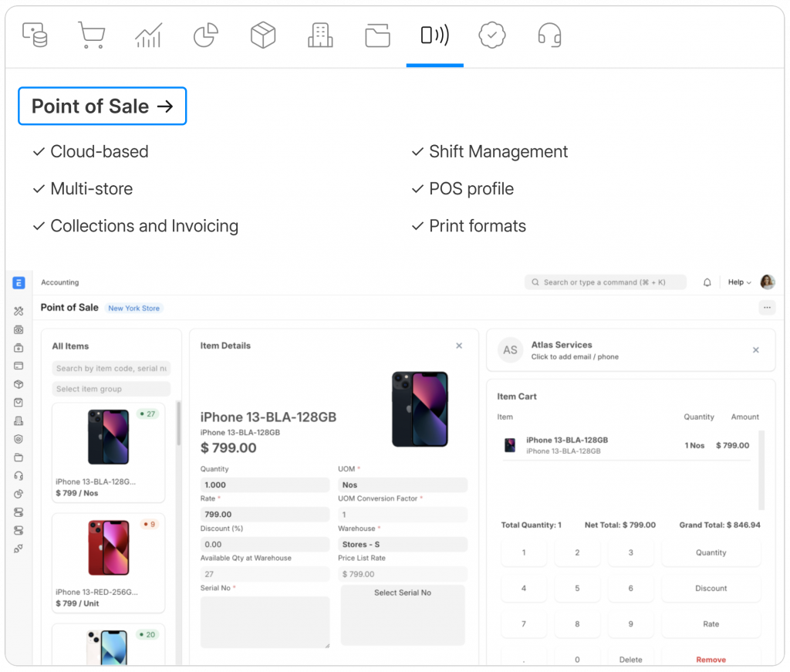Close the Item Details panel

point(459,346)
